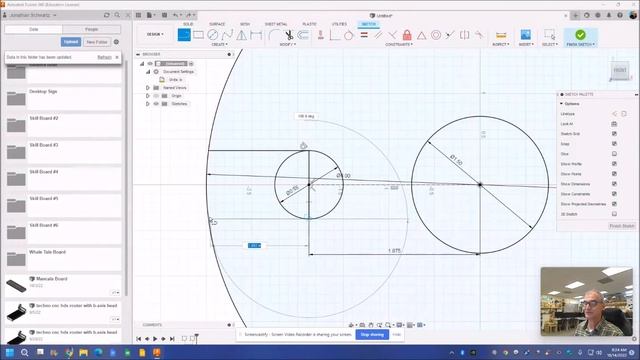Apply Collinear constraint
The image size is (640, 360).
(x=450, y=35)
